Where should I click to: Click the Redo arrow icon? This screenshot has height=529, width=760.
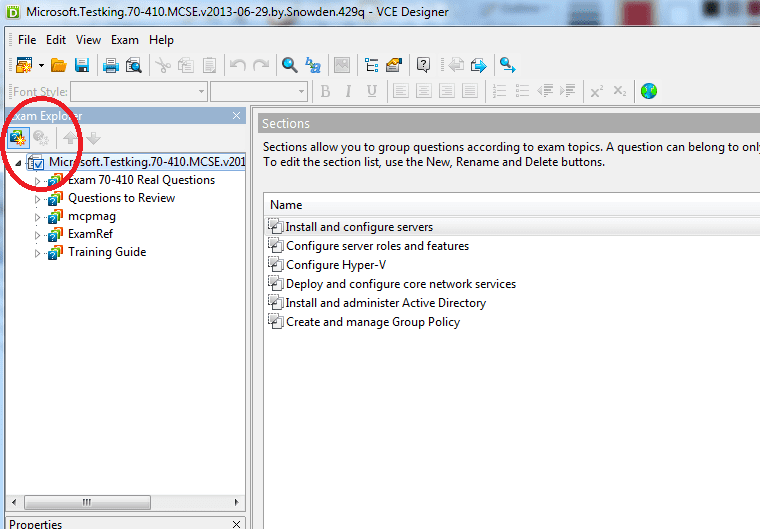(261, 65)
